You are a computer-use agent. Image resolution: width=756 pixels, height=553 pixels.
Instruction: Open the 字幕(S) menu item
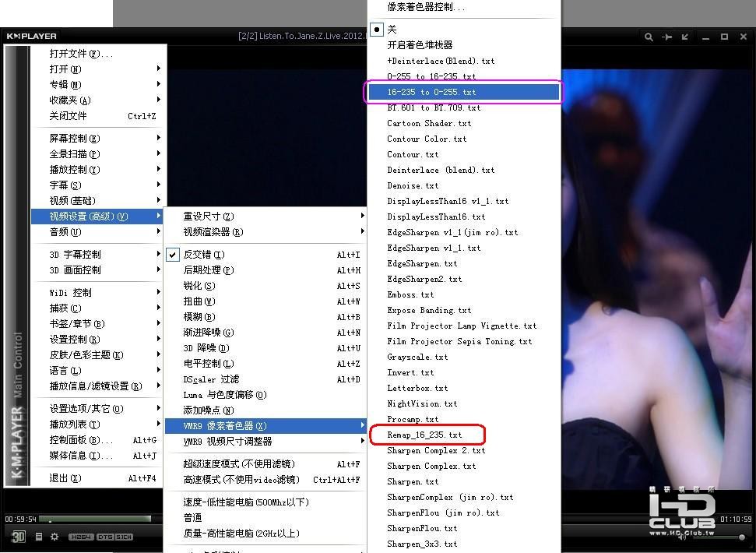(x=99, y=185)
